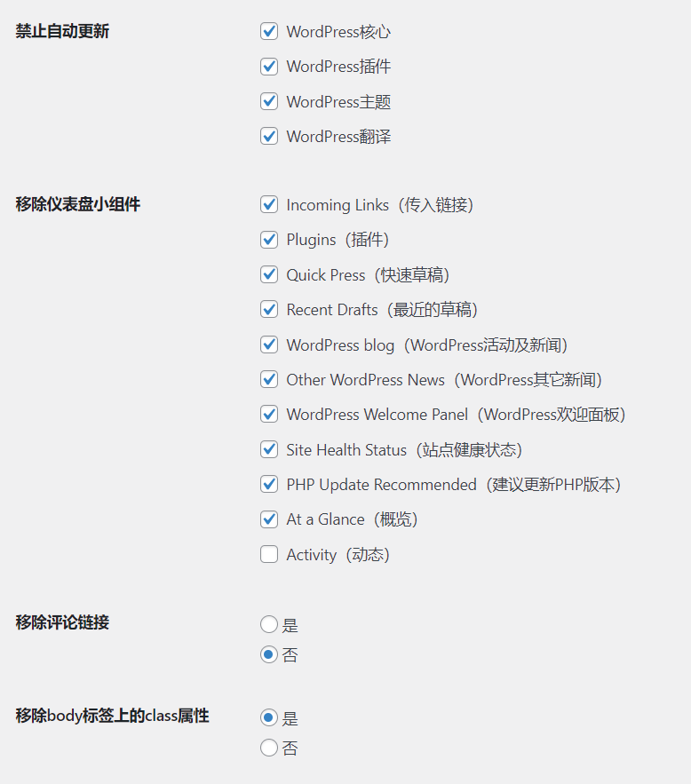Toggle the WordPress主题 checkbox
The height and width of the screenshot is (784, 691).
pos(269,101)
